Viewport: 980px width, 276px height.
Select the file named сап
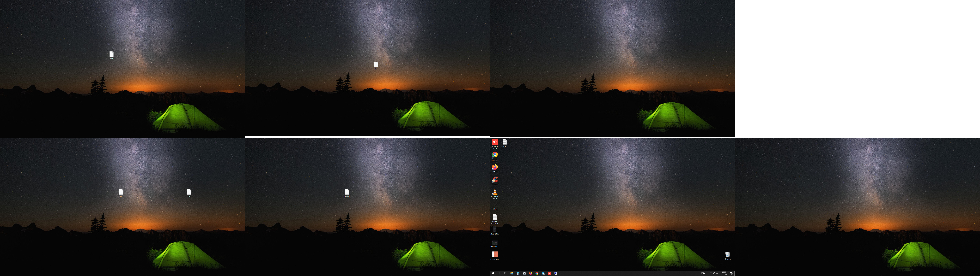[x=111, y=55]
